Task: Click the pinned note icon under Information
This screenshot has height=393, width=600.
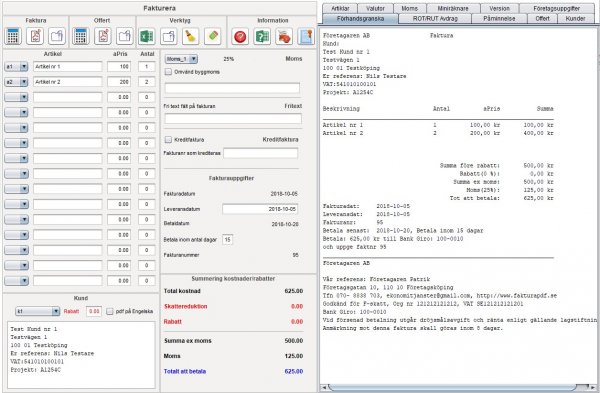Action: pyautogui.click(x=306, y=36)
